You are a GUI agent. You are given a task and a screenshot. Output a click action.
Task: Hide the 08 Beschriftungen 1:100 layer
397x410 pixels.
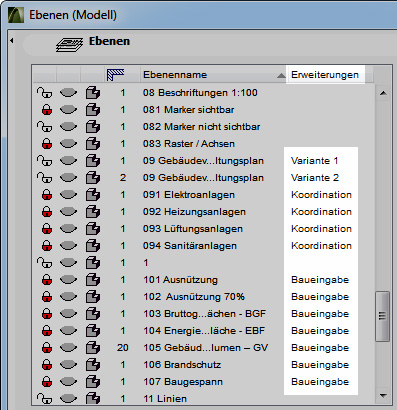(68, 92)
